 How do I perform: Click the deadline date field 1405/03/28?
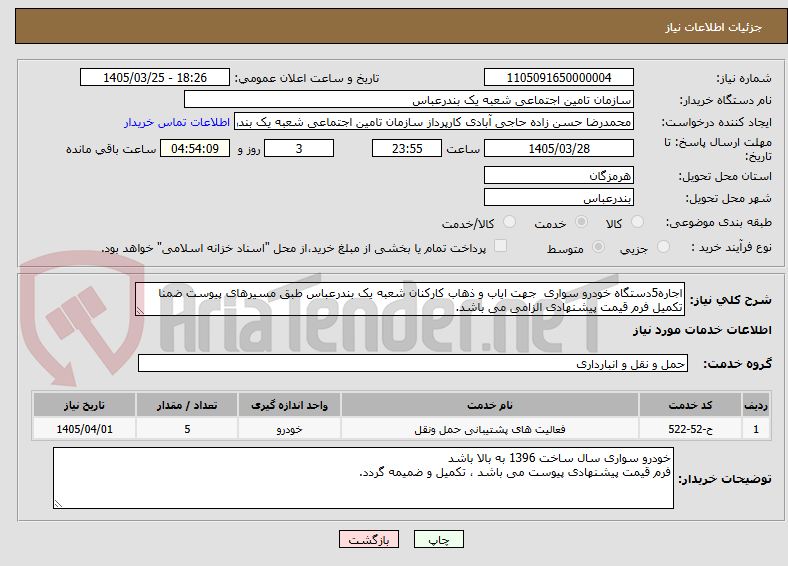tap(558, 148)
